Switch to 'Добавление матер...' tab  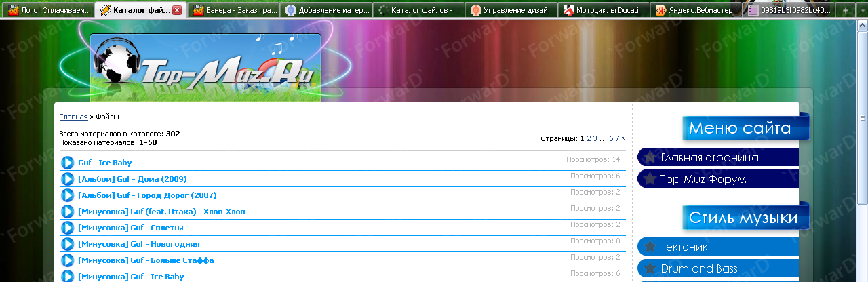click(327, 10)
